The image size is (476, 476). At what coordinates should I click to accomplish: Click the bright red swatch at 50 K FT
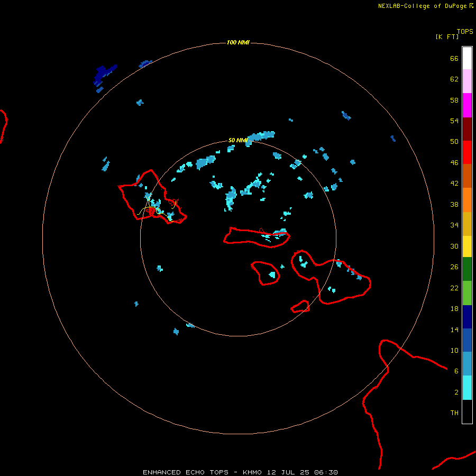click(467, 152)
